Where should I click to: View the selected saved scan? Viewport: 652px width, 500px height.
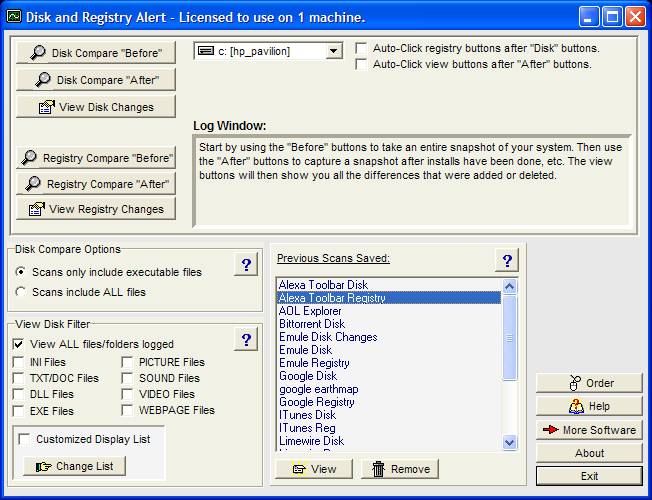314,469
